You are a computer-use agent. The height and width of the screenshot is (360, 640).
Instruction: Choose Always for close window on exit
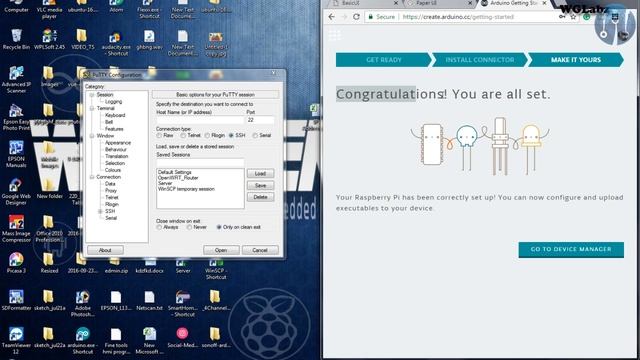coord(159,227)
